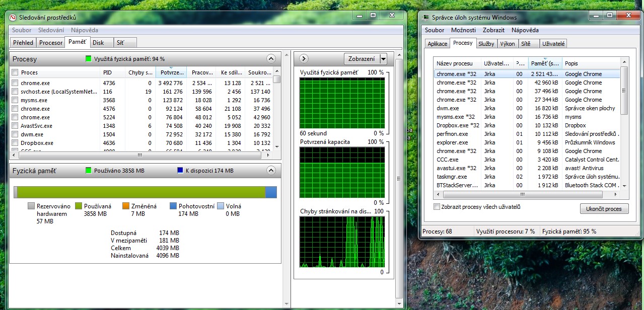This screenshot has width=644, height=310.
Task: Open Zobrazit menu in Task Manager
Action: 493,30
